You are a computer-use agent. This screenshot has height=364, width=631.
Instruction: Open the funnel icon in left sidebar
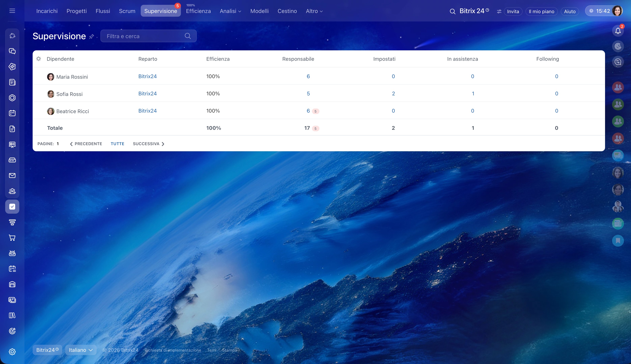click(12, 222)
